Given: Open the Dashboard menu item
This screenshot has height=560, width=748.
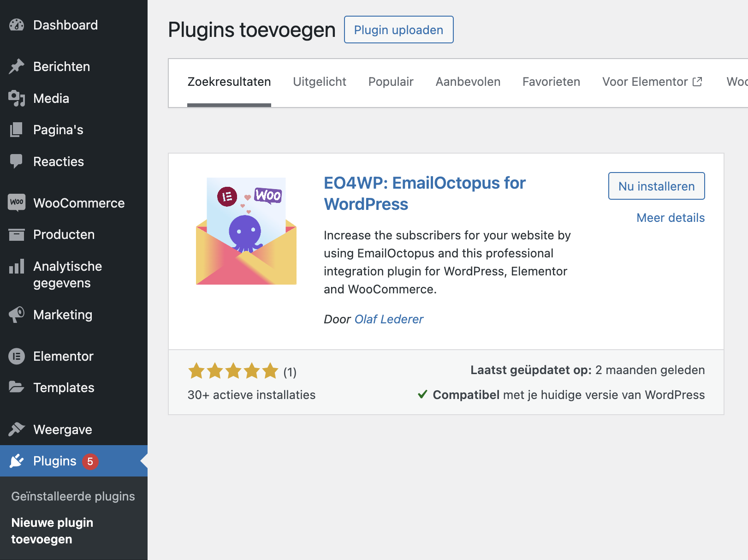Looking at the screenshot, I should point(74,25).
